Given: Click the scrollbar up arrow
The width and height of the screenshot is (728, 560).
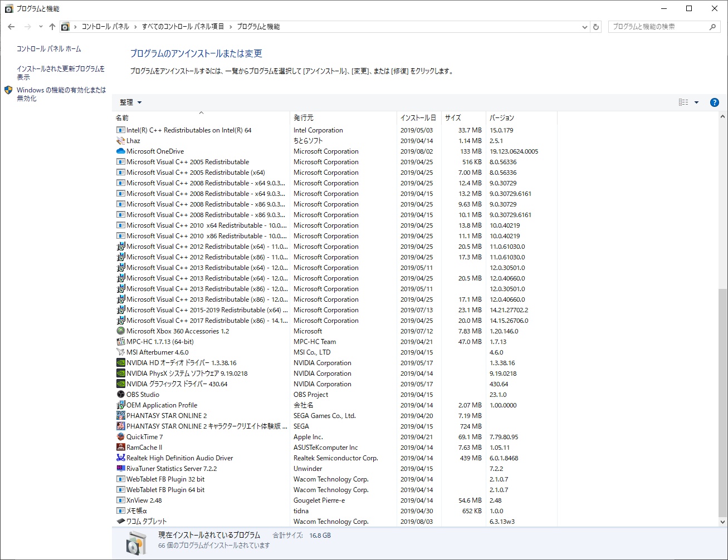Looking at the screenshot, I should pos(723,117).
